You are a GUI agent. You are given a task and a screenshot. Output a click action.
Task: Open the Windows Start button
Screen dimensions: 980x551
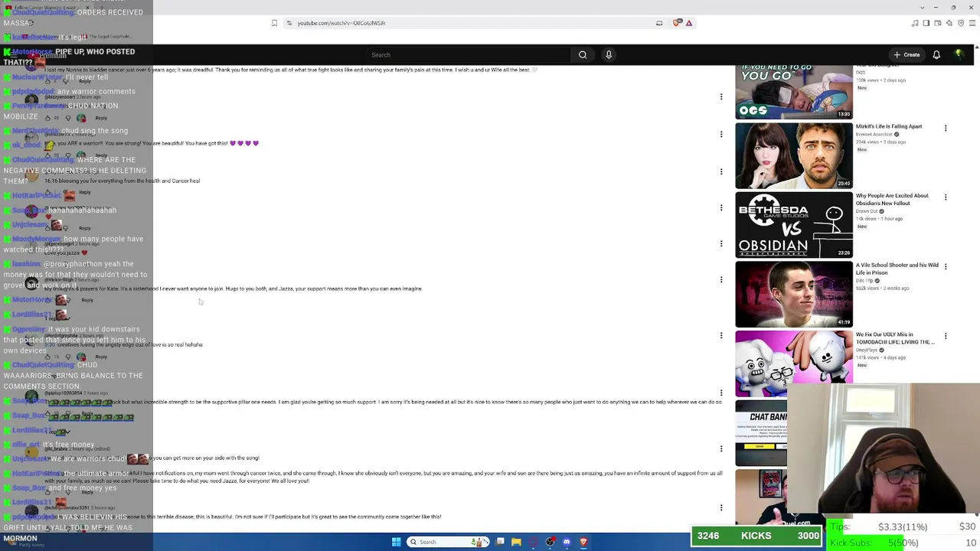397,542
